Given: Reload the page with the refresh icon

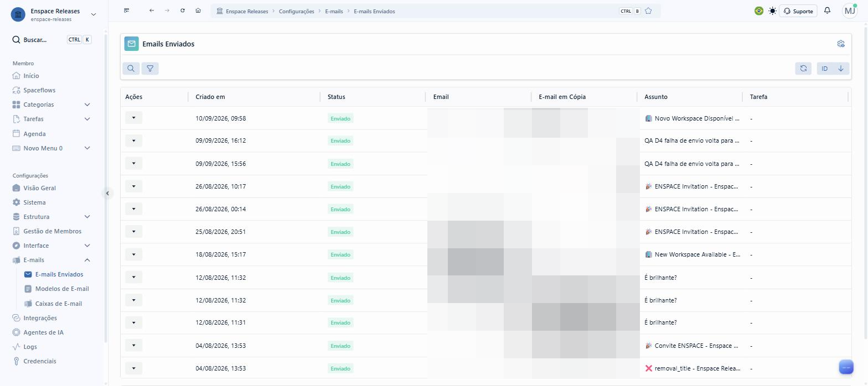Looking at the screenshot, I should (183, 11).
